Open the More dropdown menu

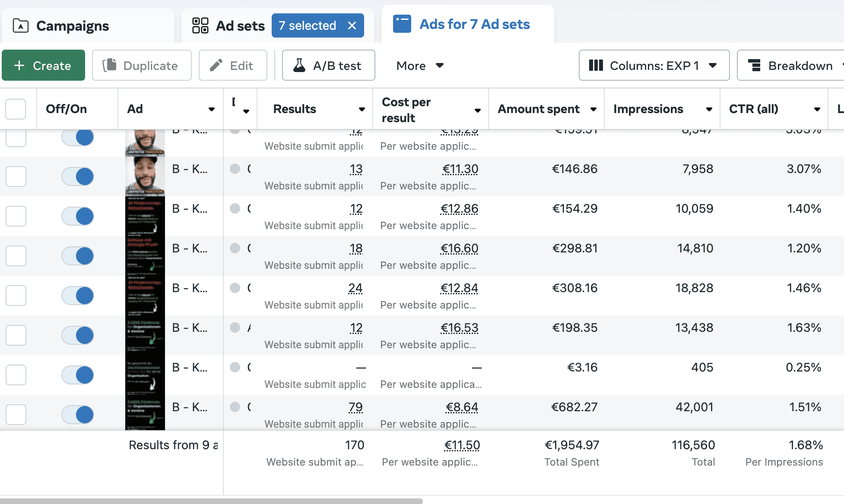pyautogui.click(x=420, y=66)
